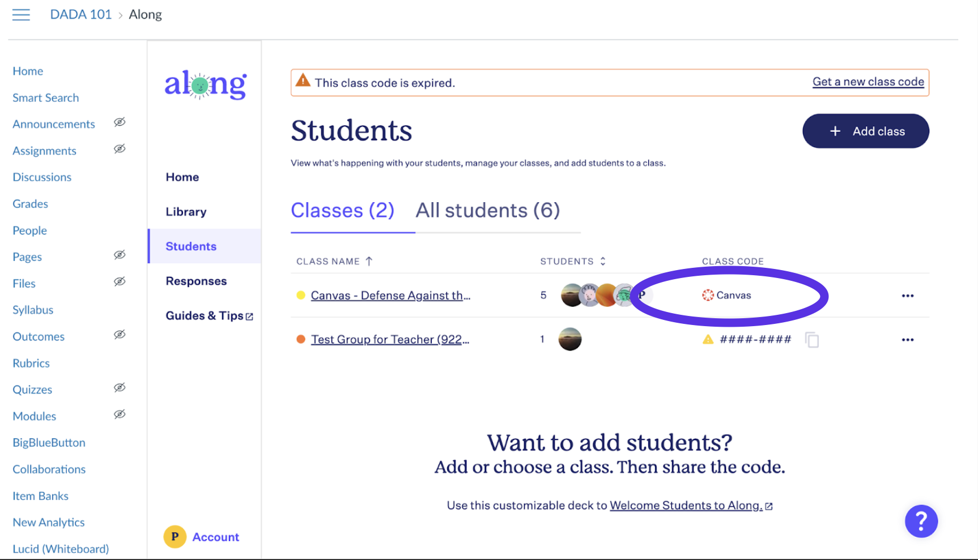Open Outcomes course link

39,336
